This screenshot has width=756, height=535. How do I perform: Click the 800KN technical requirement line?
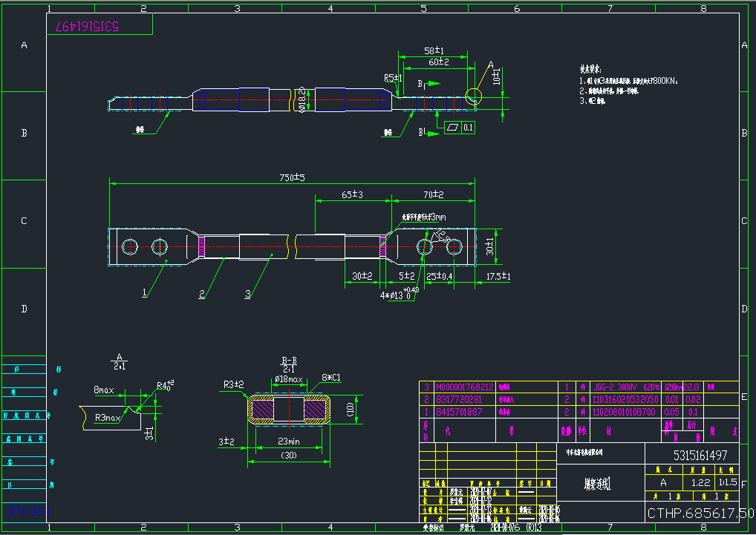pyautogui.click(x=629, y=82)
